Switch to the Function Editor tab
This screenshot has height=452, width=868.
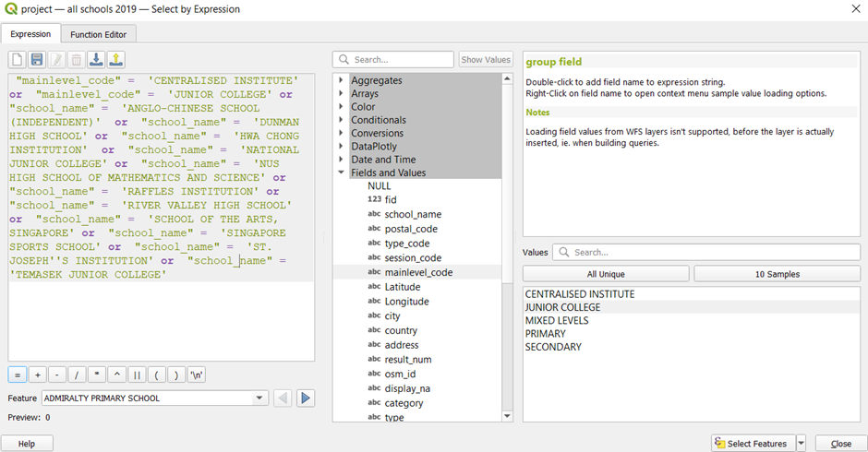click(99, 34)
